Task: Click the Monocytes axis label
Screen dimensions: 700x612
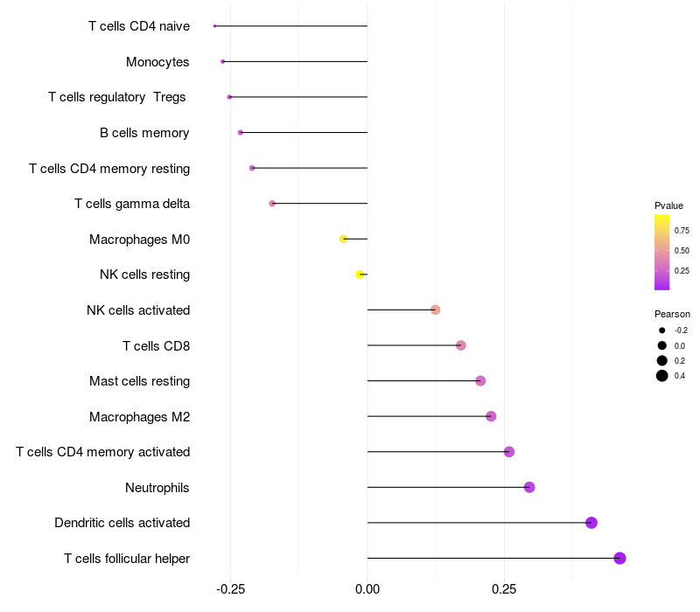Action: (x=157, y=62)
